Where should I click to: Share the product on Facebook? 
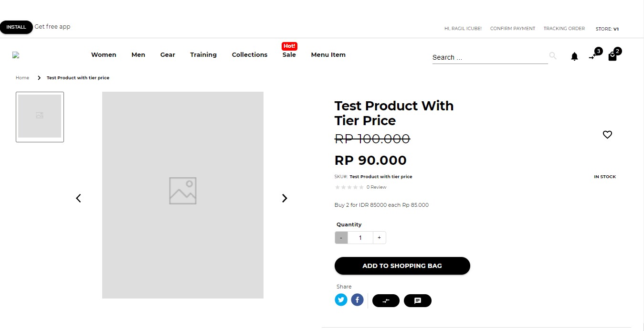point(357,300)
